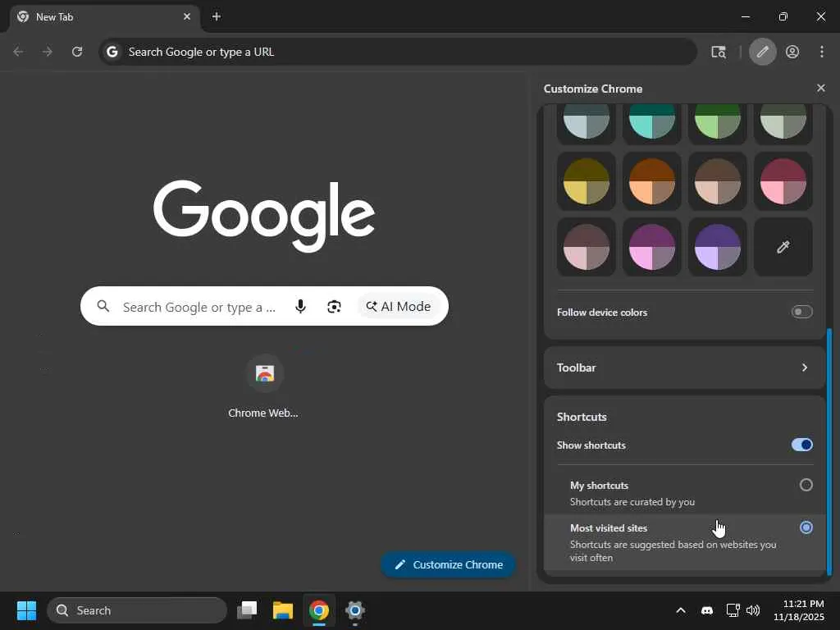Click the magnifier icon in Google search box
This screenshot has width=840, height=630.
[x=103, y=307]
